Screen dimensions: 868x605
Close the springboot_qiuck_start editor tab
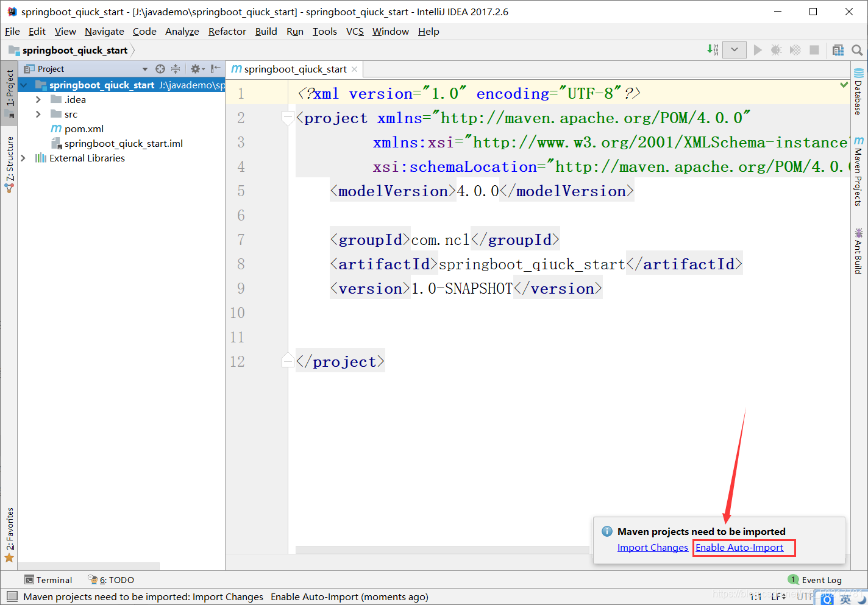[x=355, y=69]
